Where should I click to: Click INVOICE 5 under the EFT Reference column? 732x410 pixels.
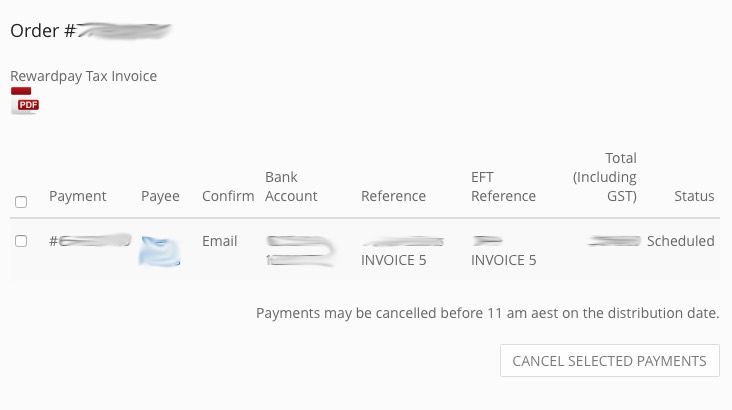pos(503,260)
